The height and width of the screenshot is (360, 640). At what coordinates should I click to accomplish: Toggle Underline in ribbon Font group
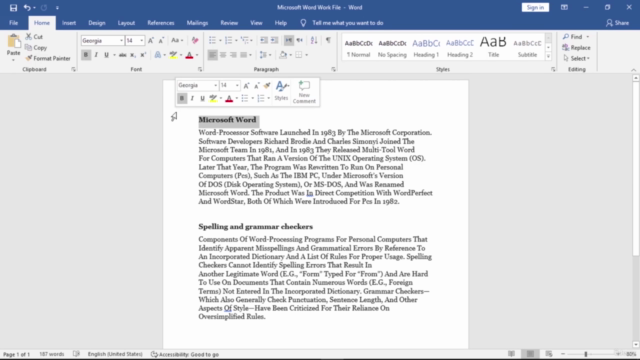[x=107, y=55]
